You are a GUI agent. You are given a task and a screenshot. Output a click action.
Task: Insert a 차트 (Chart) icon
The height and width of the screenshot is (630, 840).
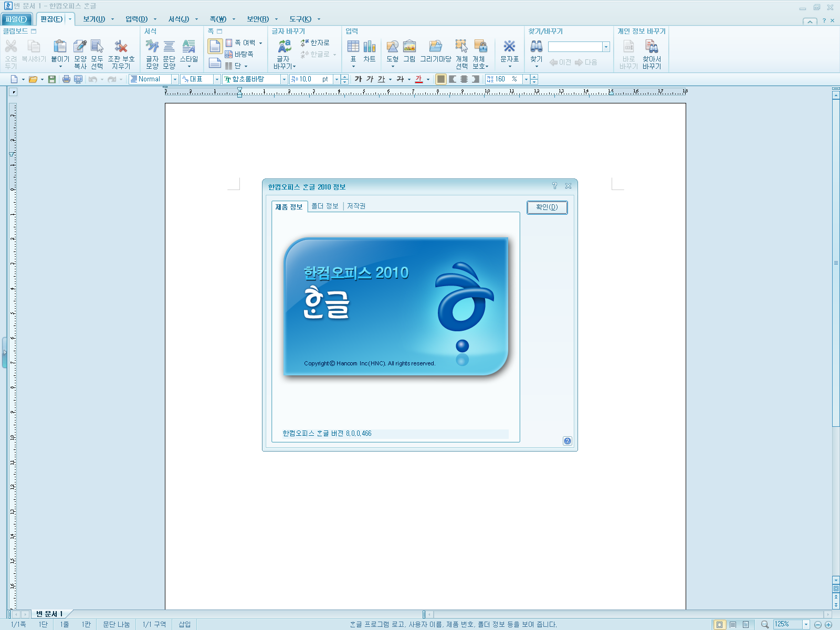[370, 47]
